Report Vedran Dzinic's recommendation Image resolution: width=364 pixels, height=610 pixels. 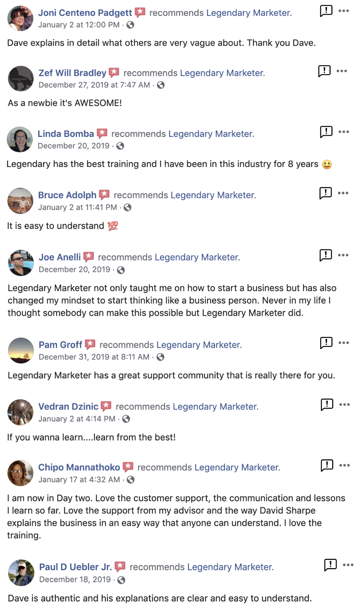(x=327, y=404)
